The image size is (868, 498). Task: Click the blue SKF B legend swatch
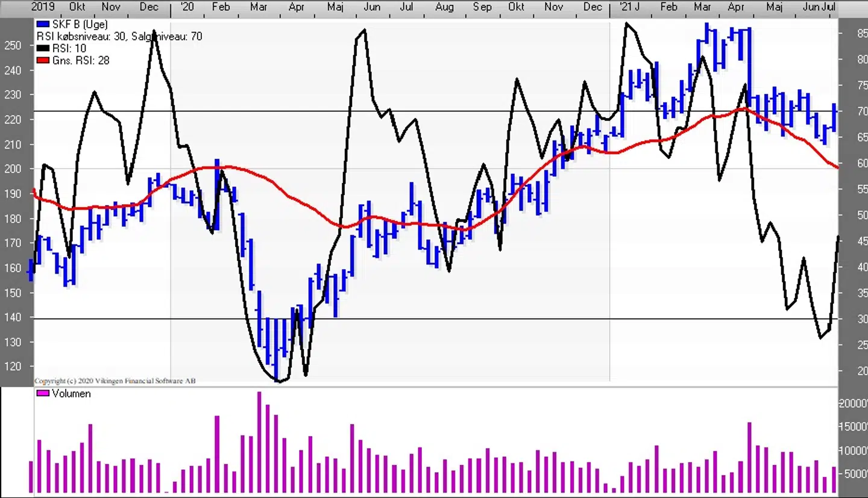point(42,25)
